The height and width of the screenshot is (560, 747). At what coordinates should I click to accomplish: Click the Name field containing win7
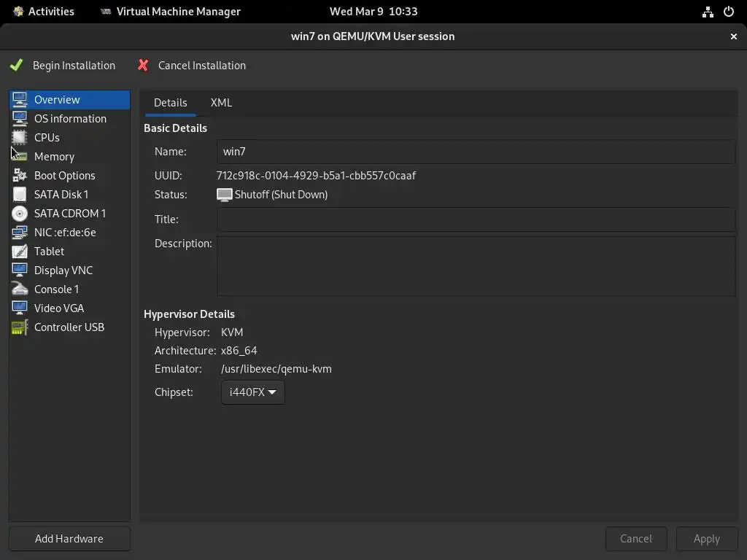[x=476, y=152]
